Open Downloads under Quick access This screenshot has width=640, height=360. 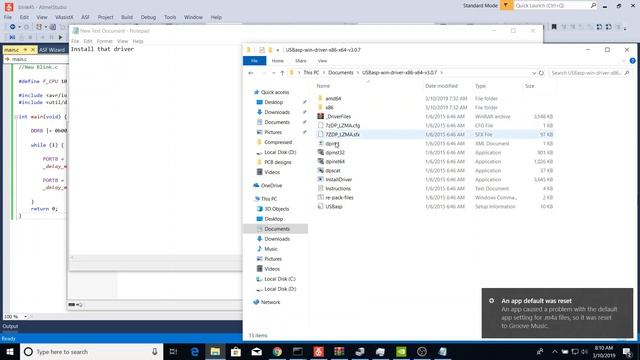[277, 112]
